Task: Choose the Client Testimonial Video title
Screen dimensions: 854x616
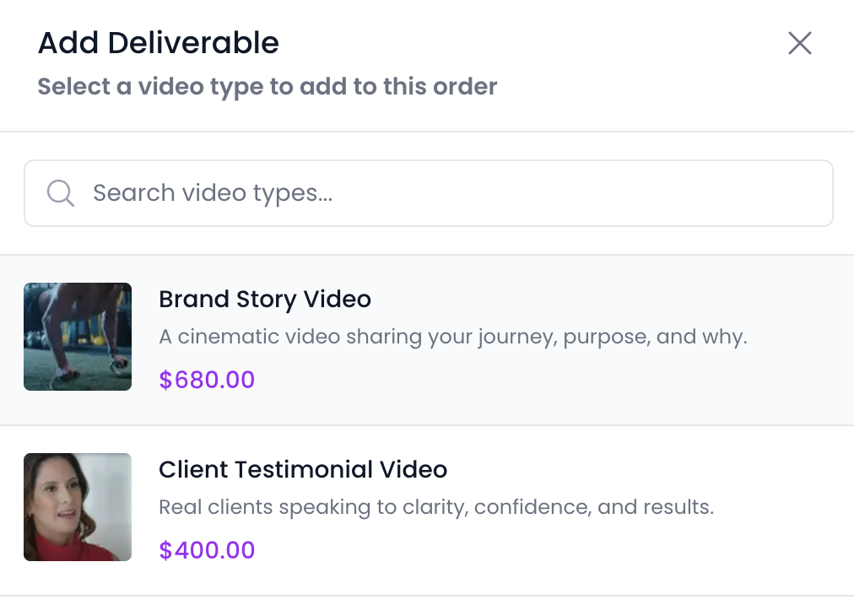Action: pos(303,470)
